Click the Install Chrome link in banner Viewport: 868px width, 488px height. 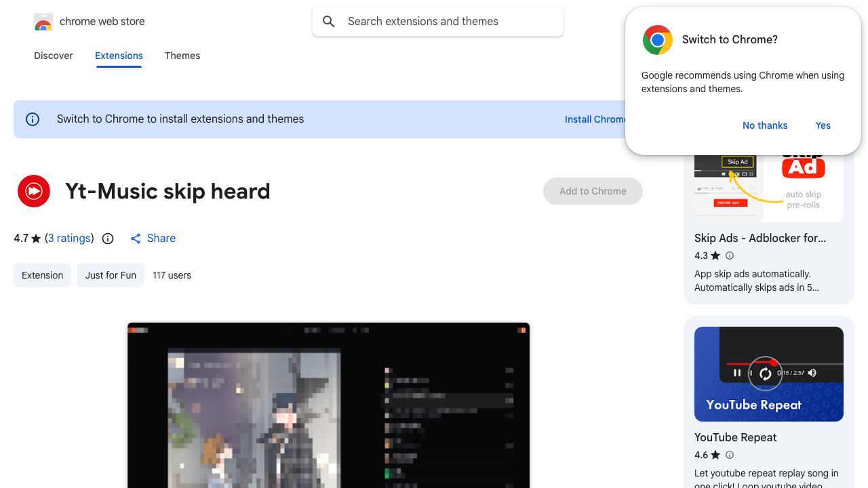pyautogui.click(x=595, y=119)
